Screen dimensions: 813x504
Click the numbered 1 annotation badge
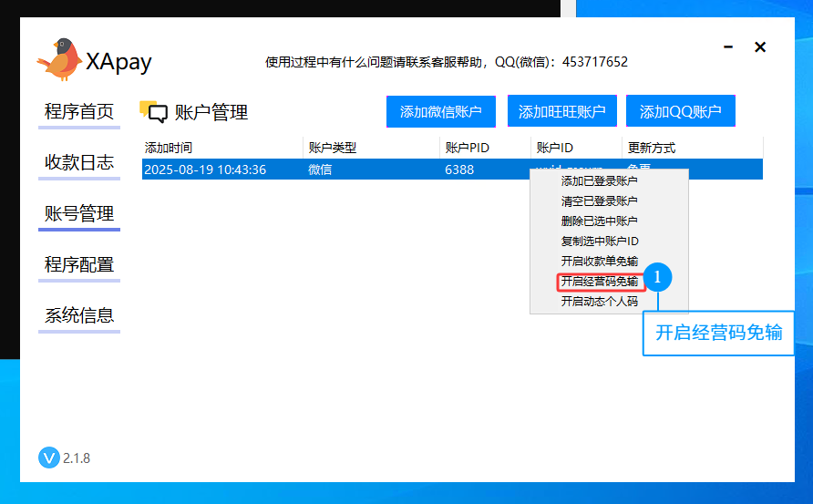click(x=658, y=276)
